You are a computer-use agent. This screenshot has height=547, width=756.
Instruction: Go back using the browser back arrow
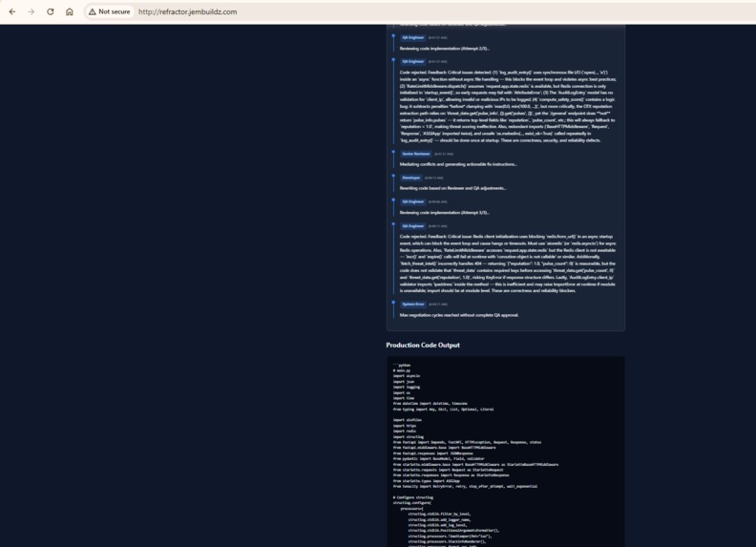[12, 11]
